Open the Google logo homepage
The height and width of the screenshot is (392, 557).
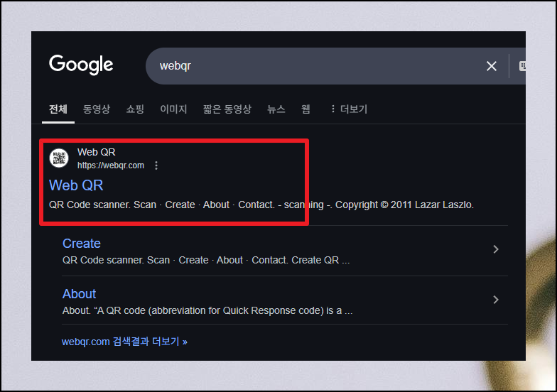tap(81, 65)
